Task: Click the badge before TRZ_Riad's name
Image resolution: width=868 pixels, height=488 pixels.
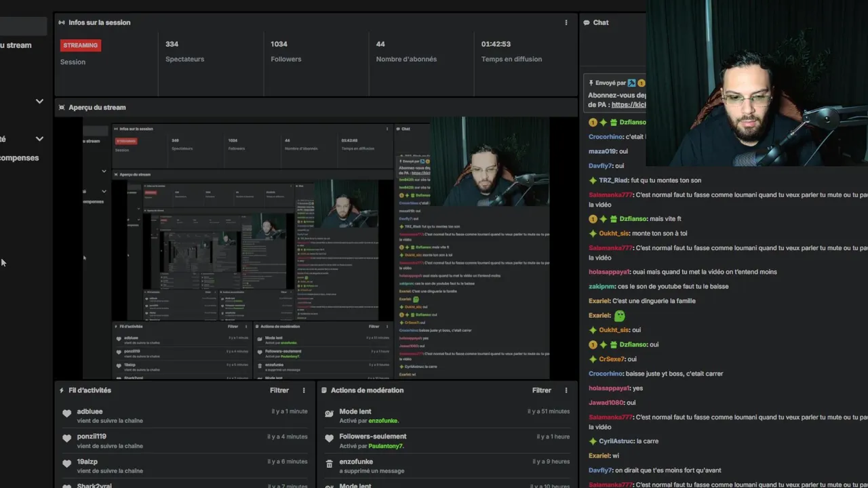Action: pyautogui.click(x=593, y=180)
